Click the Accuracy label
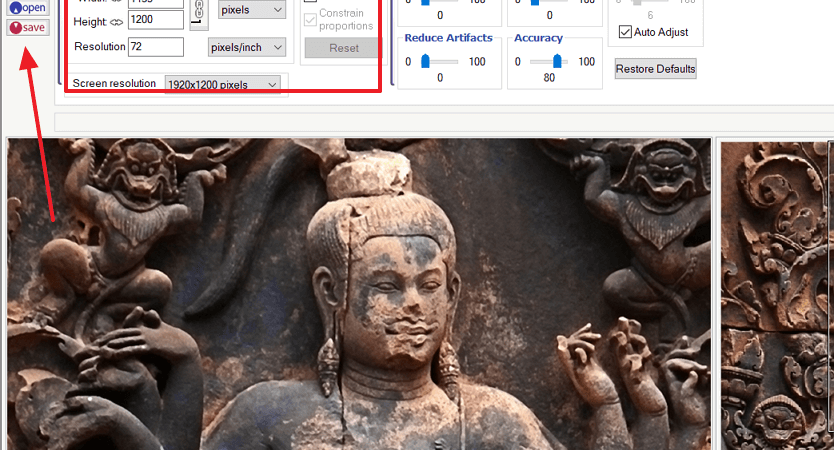This screenshot has height=450, width=834. pyautogui.click(x=538, y=38)
